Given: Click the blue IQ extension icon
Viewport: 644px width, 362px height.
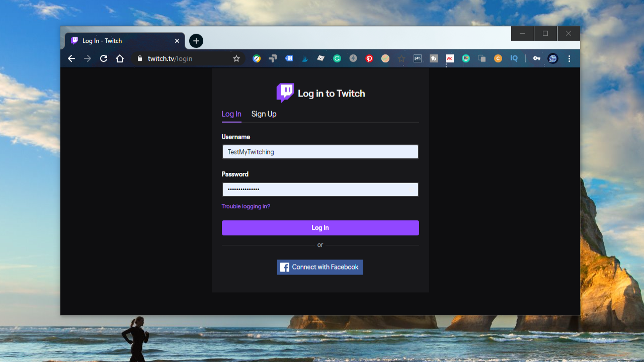Looking at the screenshot, I should coord(514,58).
